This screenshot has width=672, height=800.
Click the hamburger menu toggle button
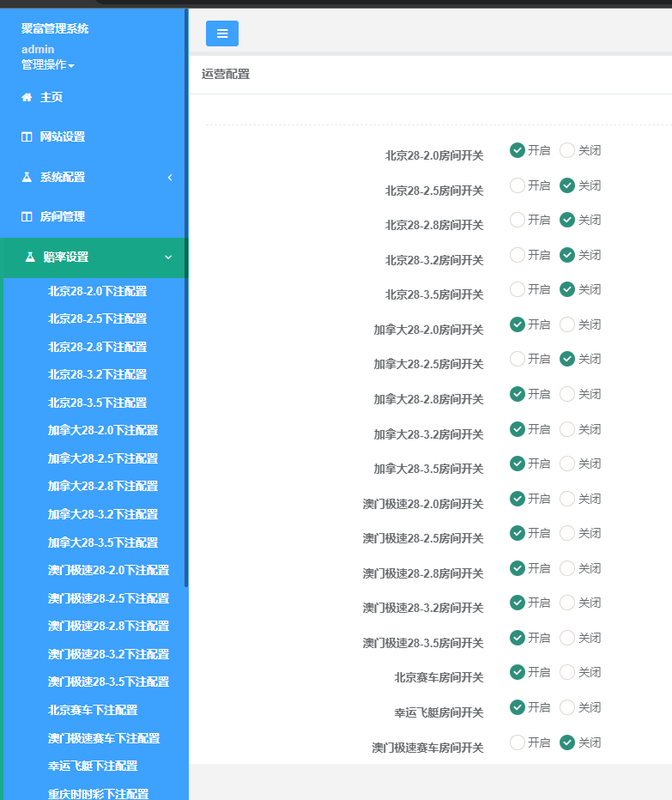pos(221,33)
